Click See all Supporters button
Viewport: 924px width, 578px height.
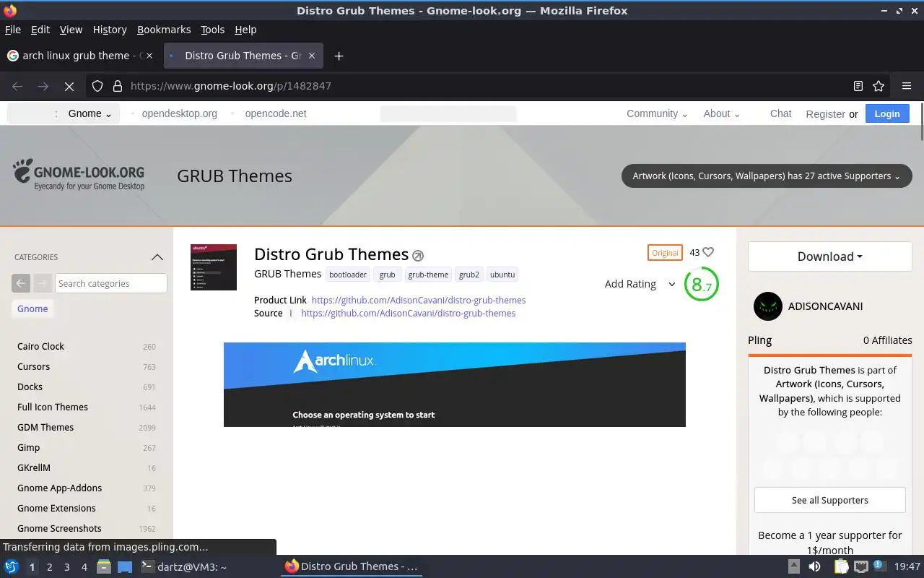click(830, 500)
